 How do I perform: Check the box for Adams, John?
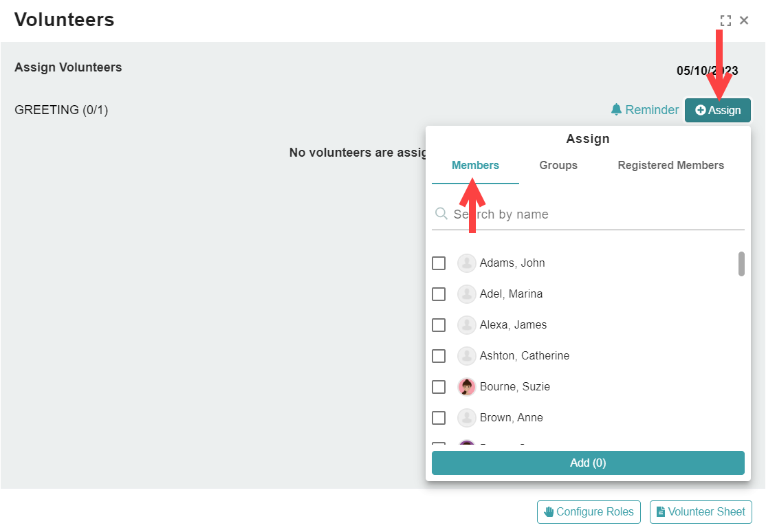pos(439,263)
